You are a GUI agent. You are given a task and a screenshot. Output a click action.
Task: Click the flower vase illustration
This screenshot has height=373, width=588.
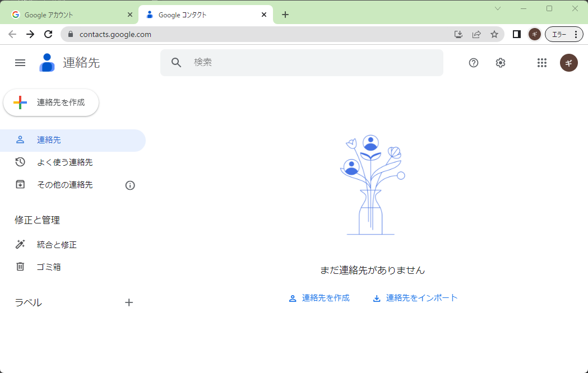point(372,185)
